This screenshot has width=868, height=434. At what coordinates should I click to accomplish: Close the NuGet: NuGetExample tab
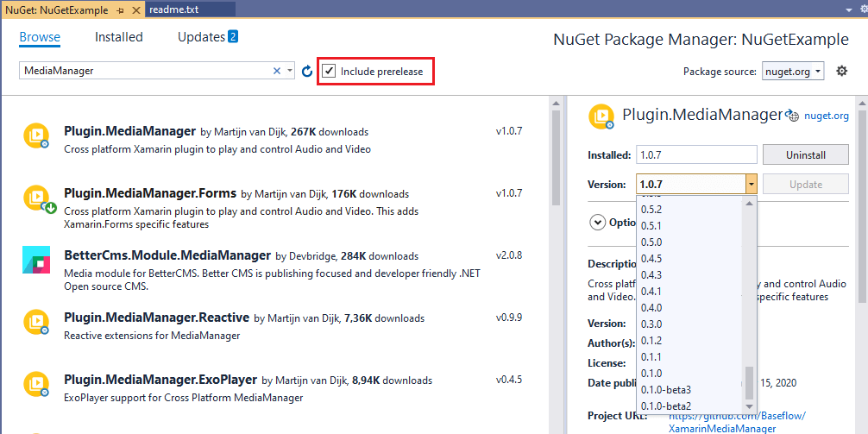click(x=135, y=10)
